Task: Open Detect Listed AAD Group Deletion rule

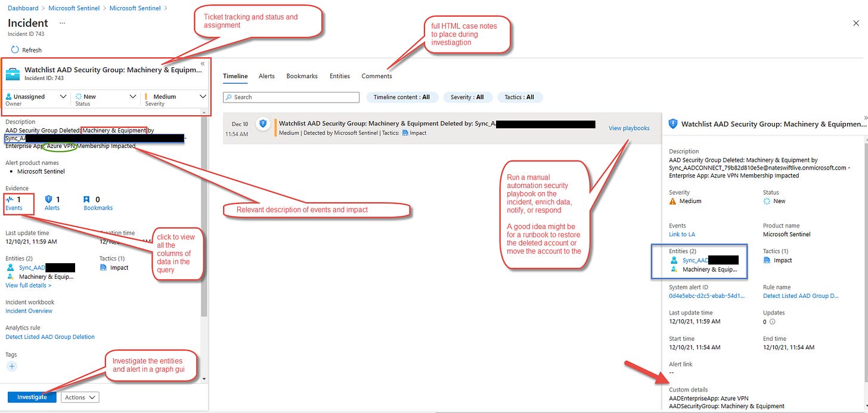Action: tap(50, 337)
